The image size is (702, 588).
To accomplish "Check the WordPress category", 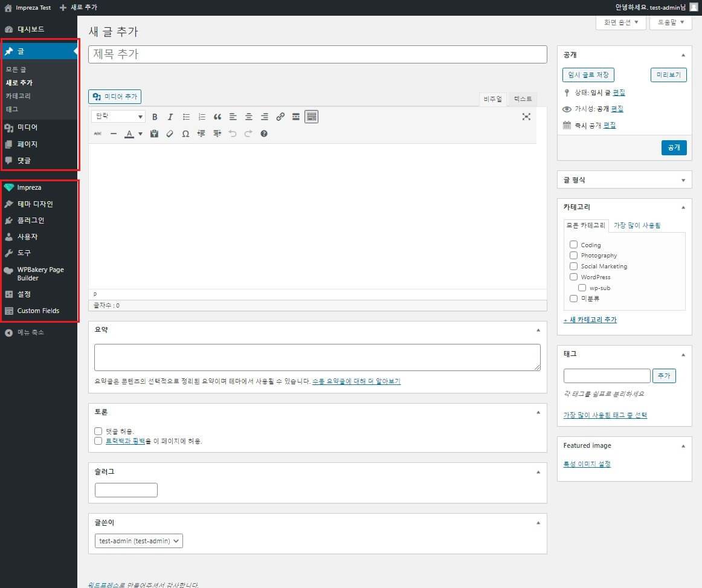I will click(573, 277).
